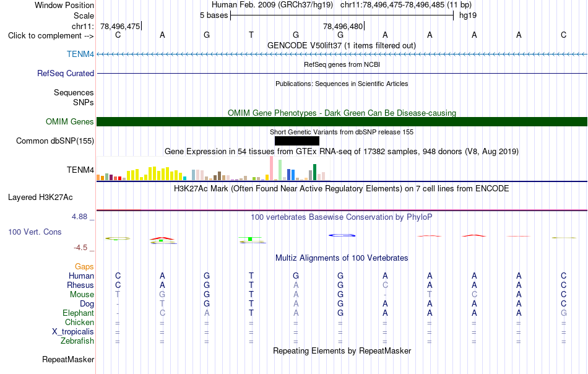Click the T base in the complement row
Image resolution: width=588 pixels, height=374 pixels.
251,35
